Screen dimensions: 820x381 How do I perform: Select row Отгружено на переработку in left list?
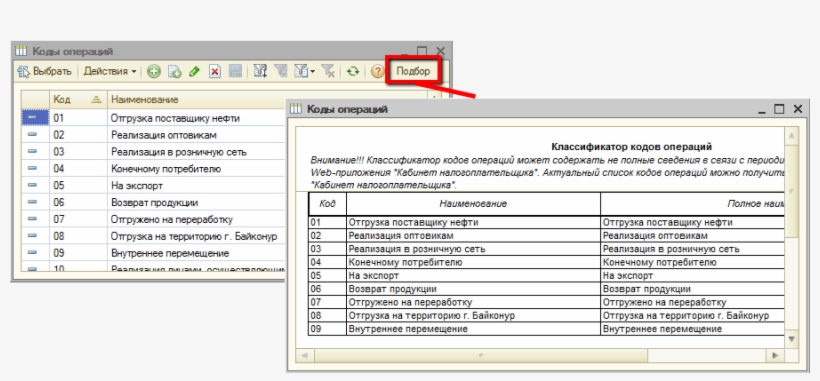[153, 220]
